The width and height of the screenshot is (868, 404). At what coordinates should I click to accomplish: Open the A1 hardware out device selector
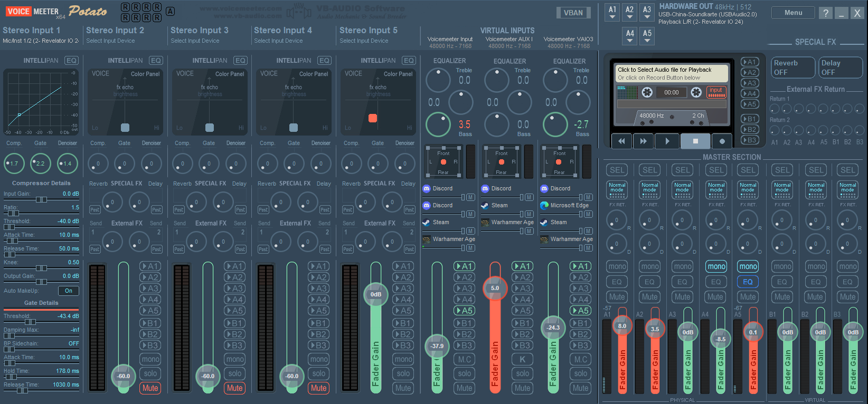pyautogui.click(x=612, y=13)
